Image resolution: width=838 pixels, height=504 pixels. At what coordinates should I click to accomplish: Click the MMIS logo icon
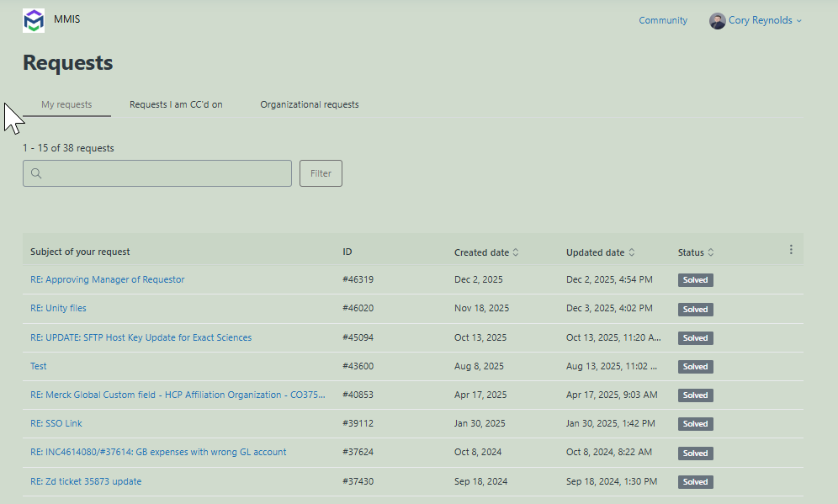pyautogui.click(x=34, y=20)
